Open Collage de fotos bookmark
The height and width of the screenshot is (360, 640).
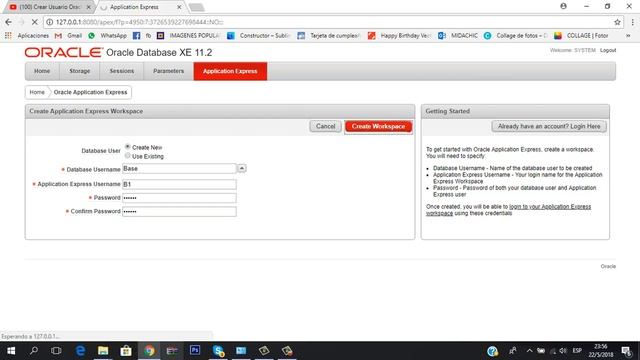(x=516, y=36)
